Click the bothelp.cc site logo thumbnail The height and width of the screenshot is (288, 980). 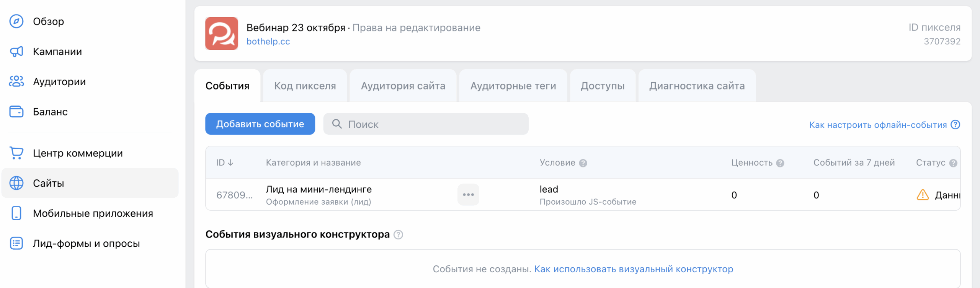(222, 34)
